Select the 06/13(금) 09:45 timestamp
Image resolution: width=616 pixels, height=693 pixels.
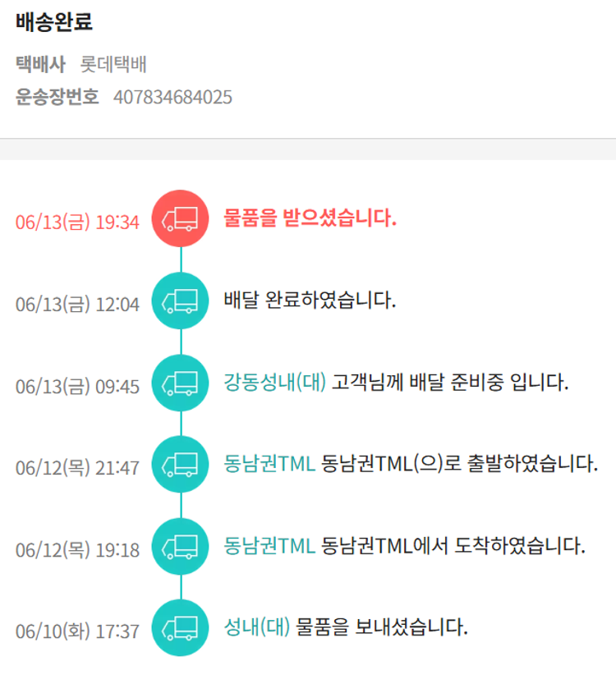[77, 386]
